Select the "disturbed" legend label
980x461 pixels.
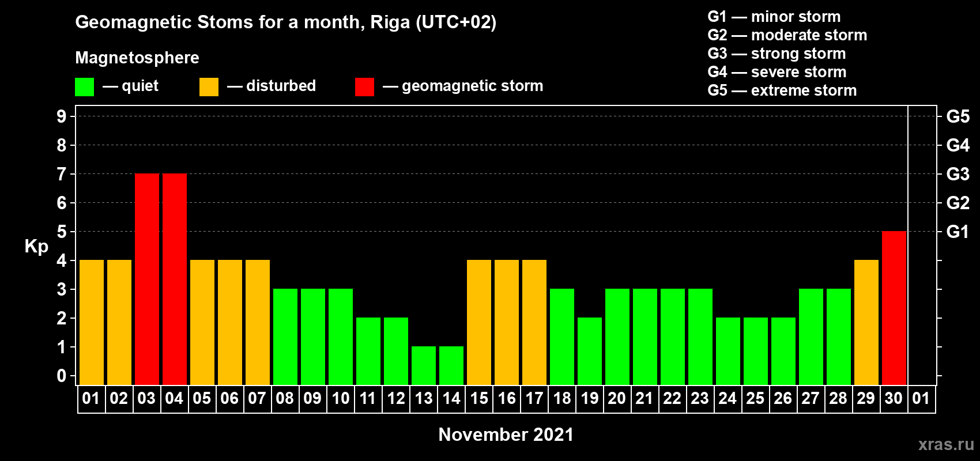click(281, 86)
